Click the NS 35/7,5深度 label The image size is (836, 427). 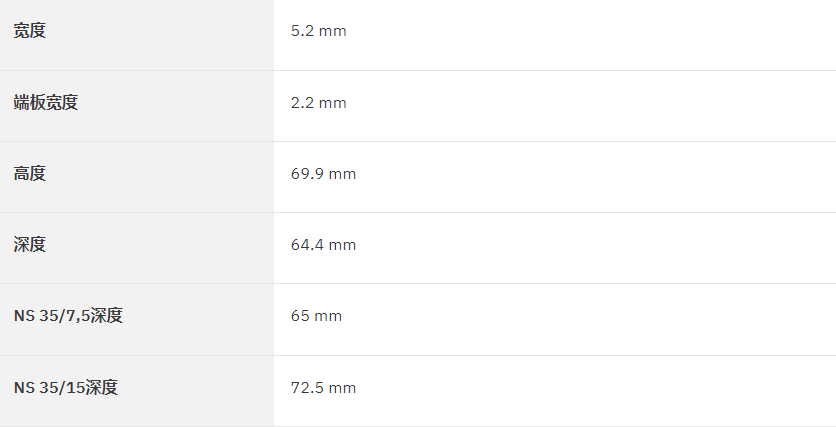pos(68,316)
